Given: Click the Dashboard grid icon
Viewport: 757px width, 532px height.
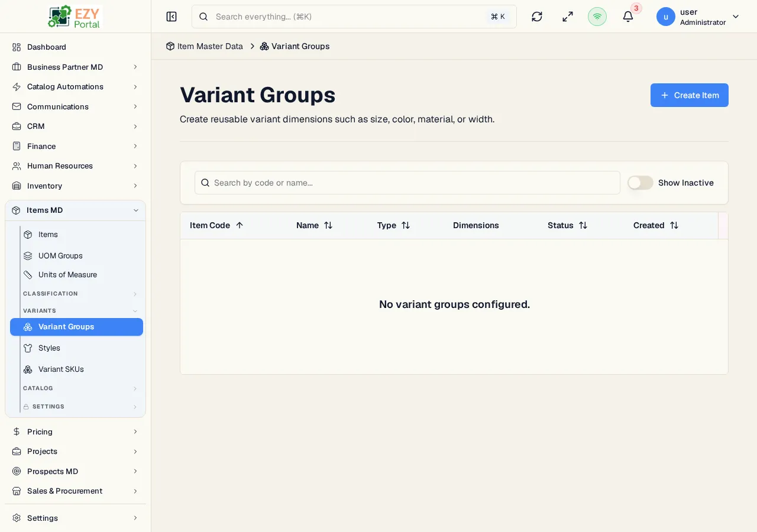Looking at the screenshot, I should (x=17, y=47).
